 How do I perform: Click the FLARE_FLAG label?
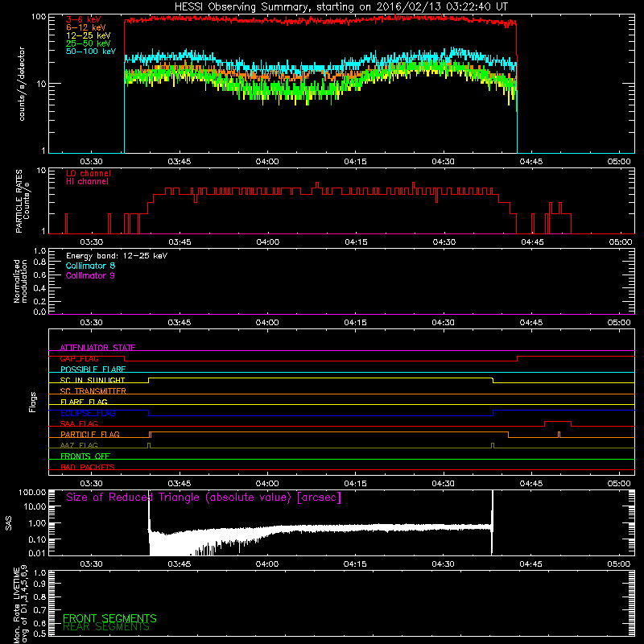click(x=84, y=402)
